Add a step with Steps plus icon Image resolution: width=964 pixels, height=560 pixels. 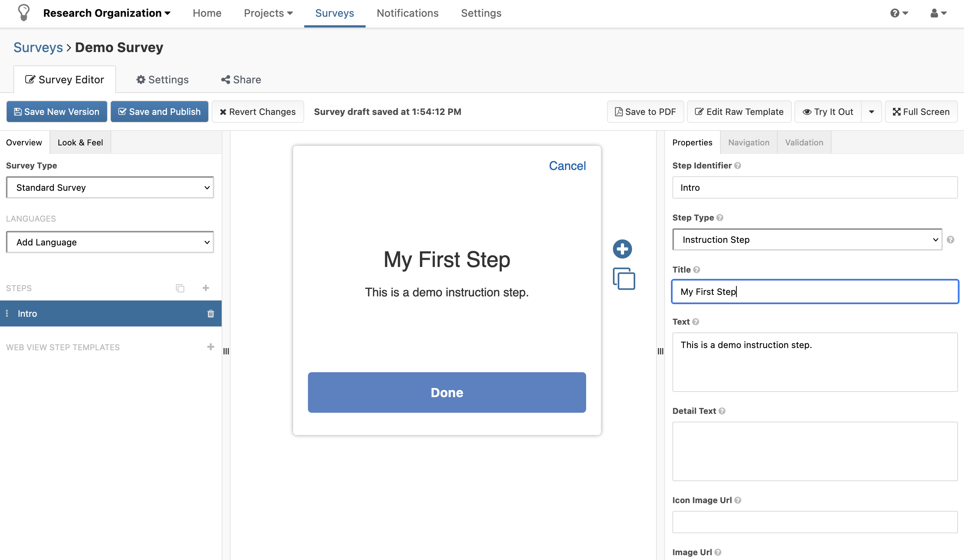tap(206, 288)
